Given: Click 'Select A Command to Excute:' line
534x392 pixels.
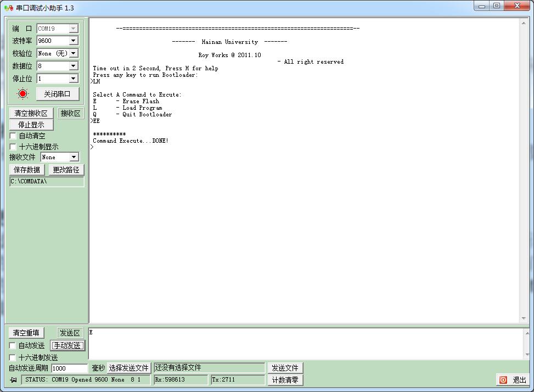Looking at the screenshot, I should tap(137, 94).
